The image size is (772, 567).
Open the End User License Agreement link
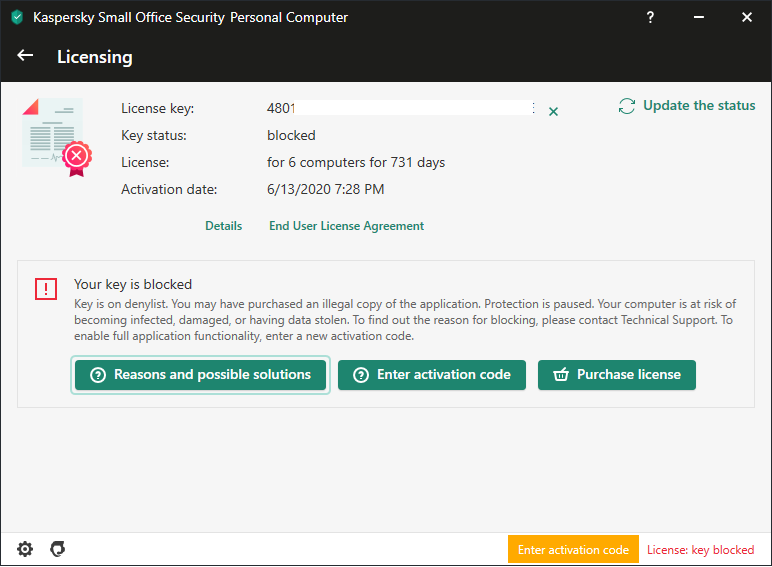pos(346,226)
